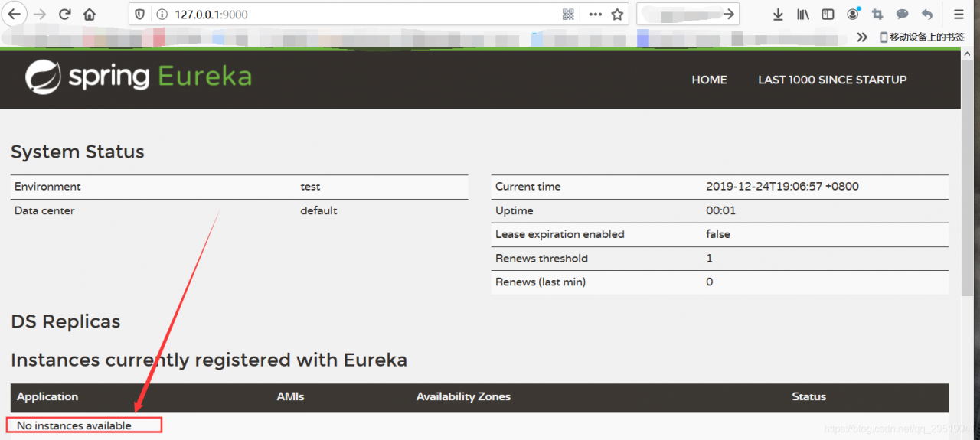Click the screenshot crop tool icon
This screenshot has height=440, width=980.
coord(877,15)
